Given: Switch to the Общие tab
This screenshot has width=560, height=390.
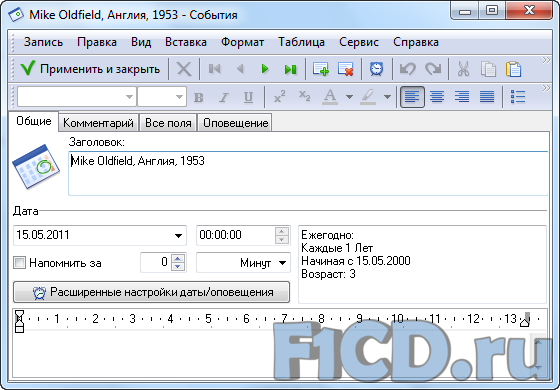Looking at the screenshot, I should click(34, 121).
